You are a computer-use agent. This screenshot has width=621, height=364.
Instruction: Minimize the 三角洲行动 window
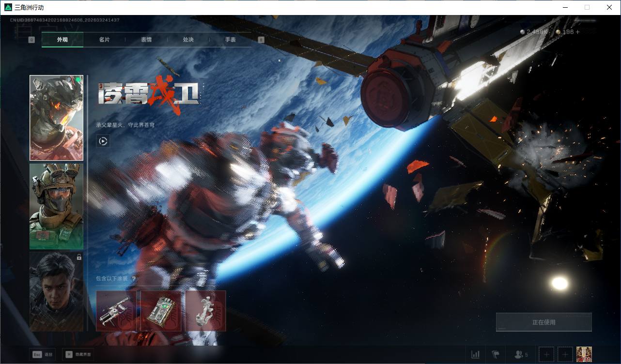click(x=565, y=7)
